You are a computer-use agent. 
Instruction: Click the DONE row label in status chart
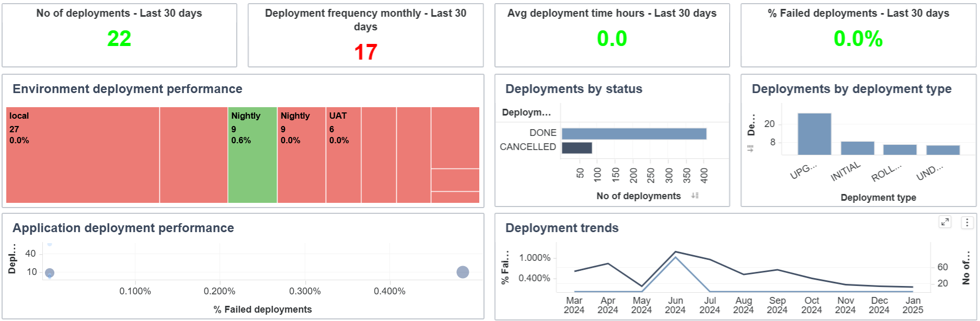click(543, 133)
